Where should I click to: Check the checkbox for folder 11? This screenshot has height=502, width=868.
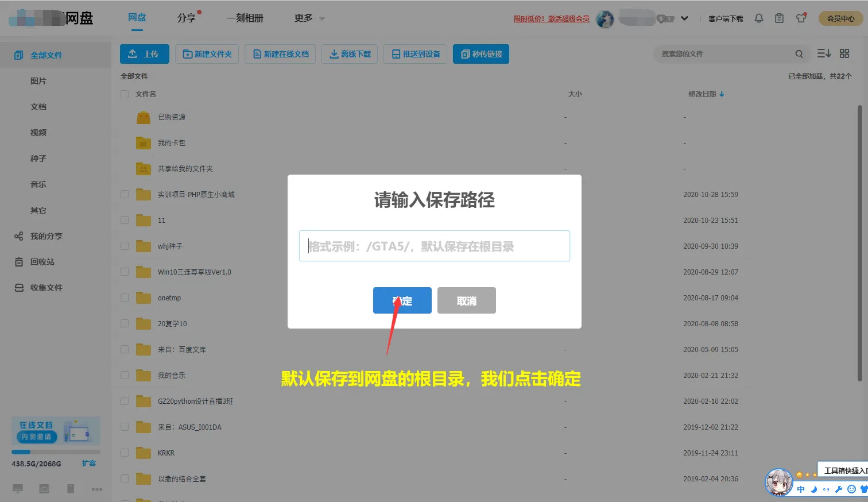point(124,220)
